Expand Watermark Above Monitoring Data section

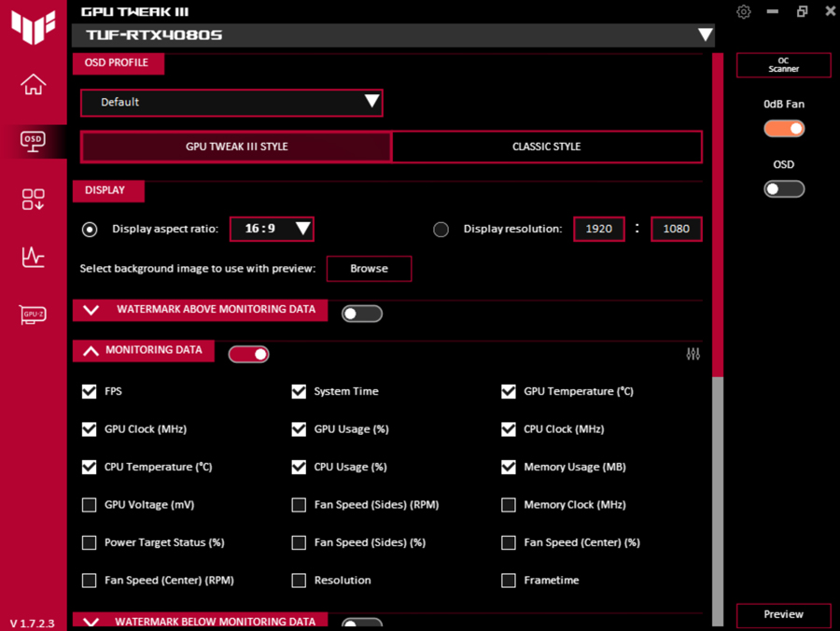tap(91, 310)
